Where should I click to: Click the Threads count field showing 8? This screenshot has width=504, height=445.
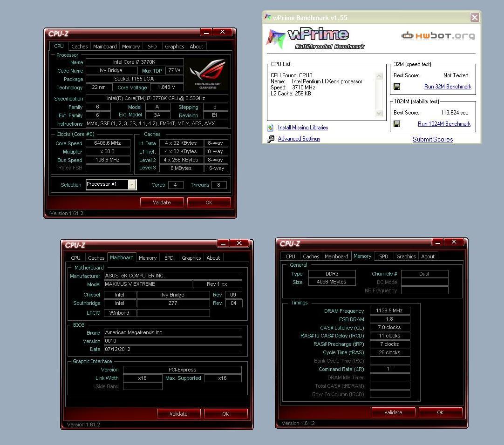pyautogui.click(x=218, y=185)
